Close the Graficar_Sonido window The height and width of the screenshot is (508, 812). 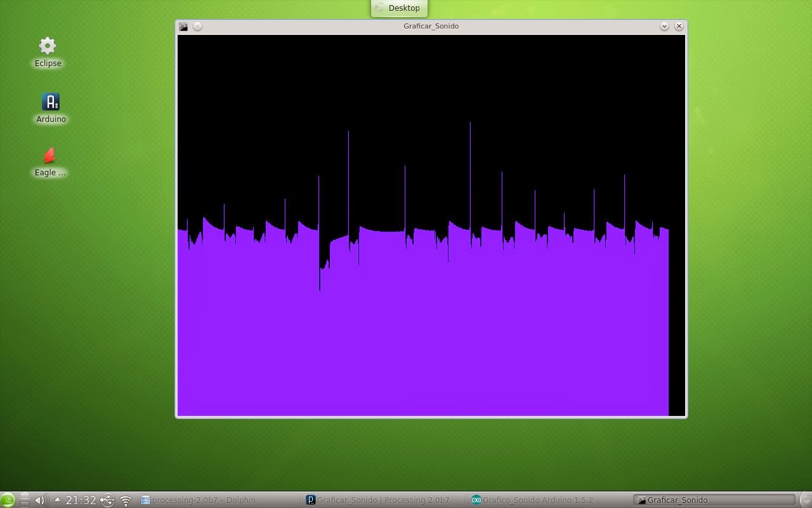click(x=679, y=26)
